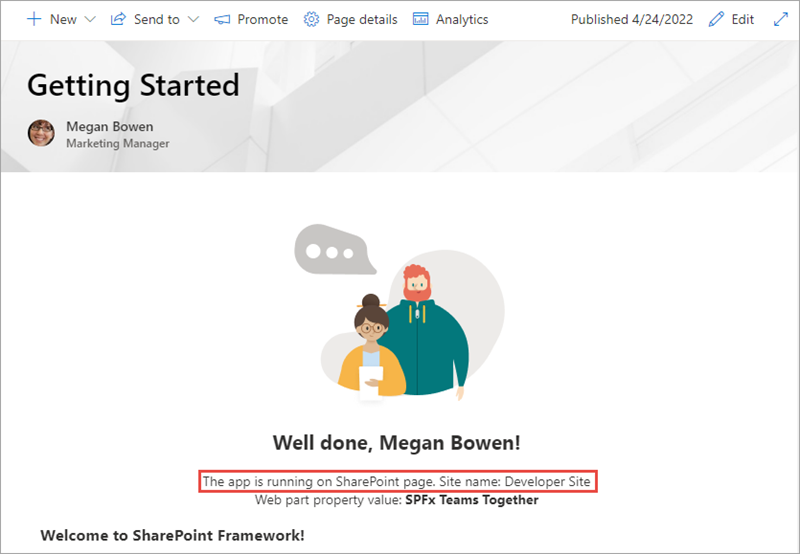The width and height of the screenshot is (800, 554).
Task: Open the Send to dropdown chevron
Action: click(193, 19)
